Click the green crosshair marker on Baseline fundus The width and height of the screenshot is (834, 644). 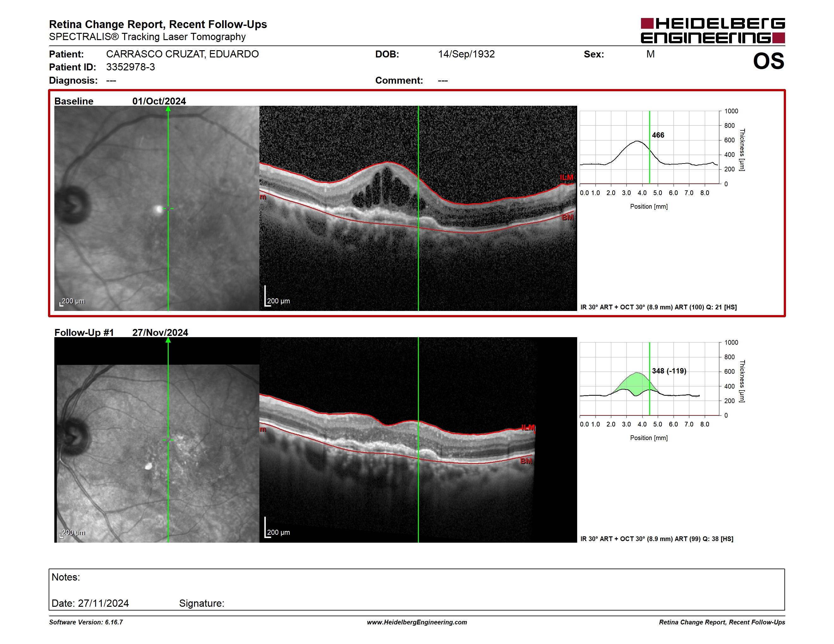pos(168,208)
